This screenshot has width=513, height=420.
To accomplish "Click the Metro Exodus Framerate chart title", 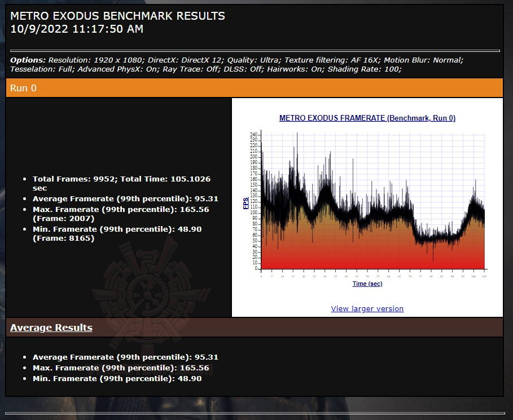I will click(367, 118).
